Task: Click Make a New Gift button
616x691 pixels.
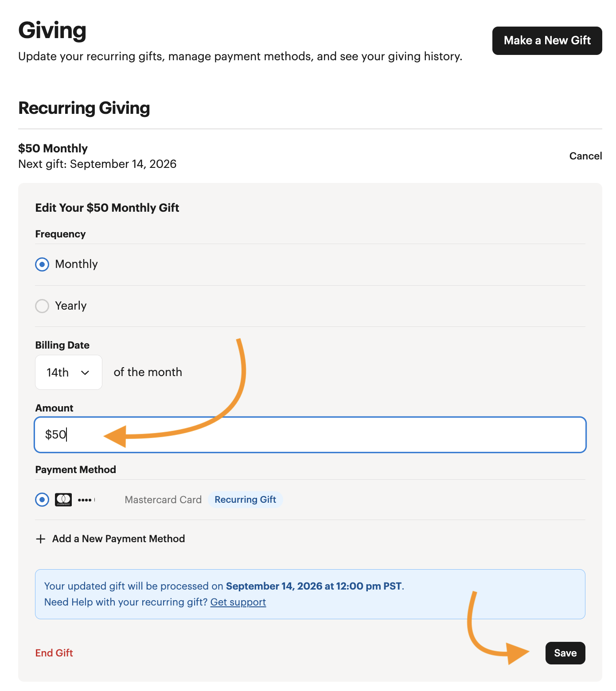Action: tap(547, 41)
